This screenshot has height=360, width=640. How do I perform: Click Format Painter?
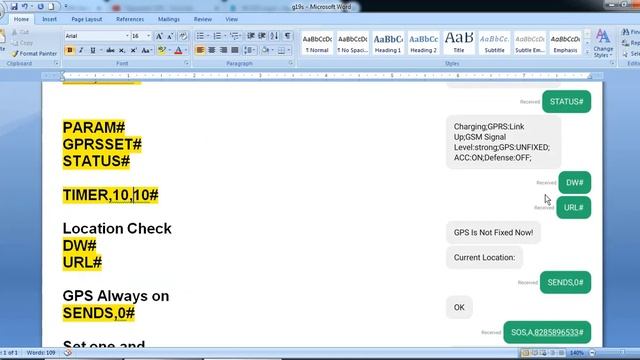(34, 53)
